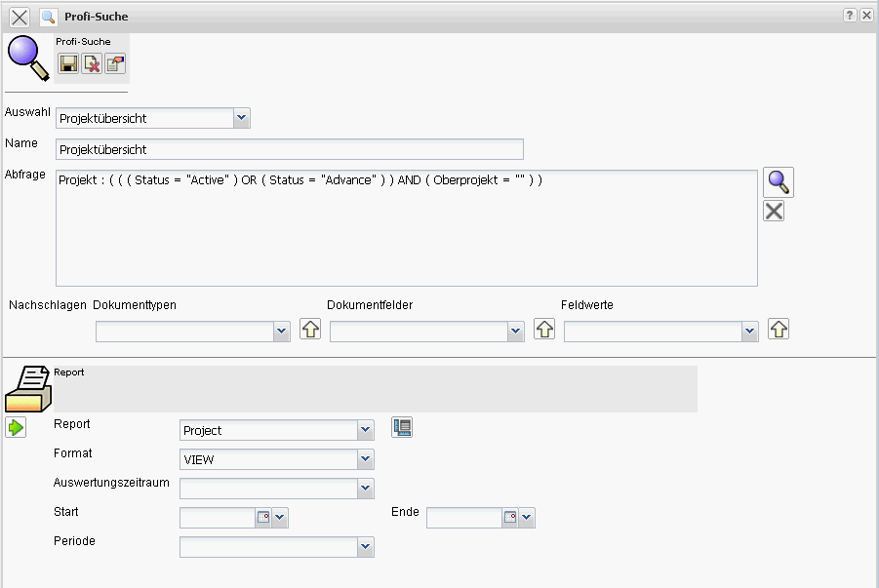Viewport: 879px width, 588px height.
Task: Open the Auswertungszeitraum dropdown
Action: [366, 489]
